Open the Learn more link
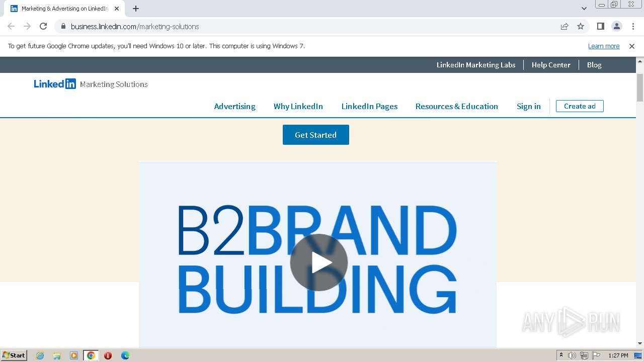The width and height of the screenshot is (644, 362). (604, 46)
